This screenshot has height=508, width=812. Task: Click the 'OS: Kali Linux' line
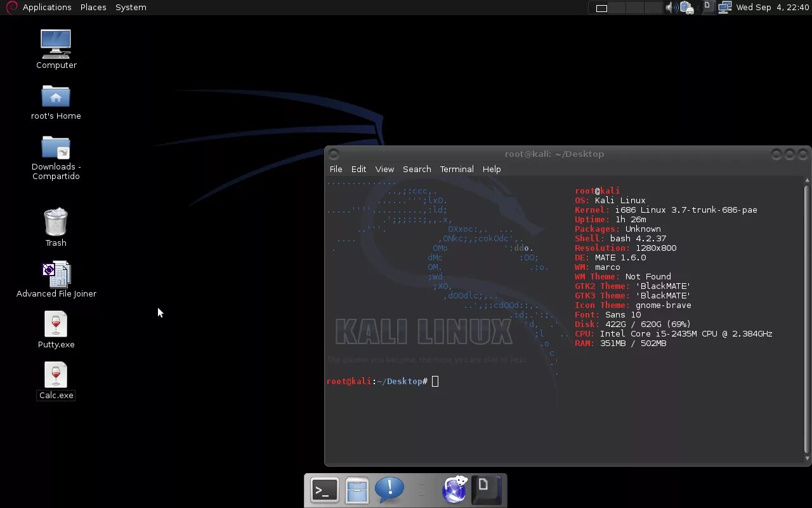tap(610, 200)
